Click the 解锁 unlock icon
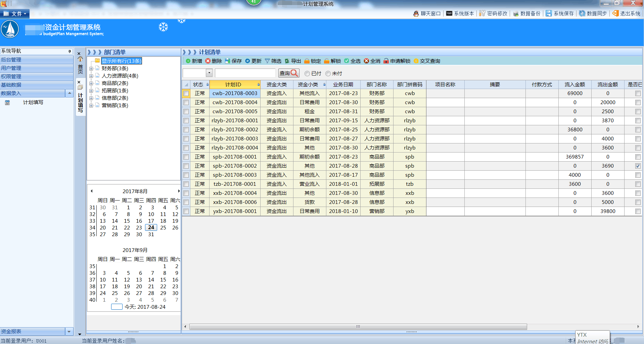 tap(327, 61)
